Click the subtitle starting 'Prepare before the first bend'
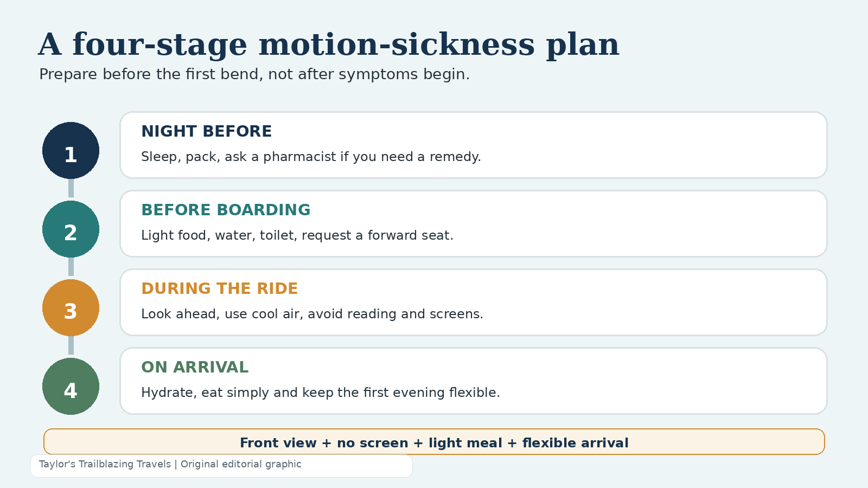 click(254, 74)
